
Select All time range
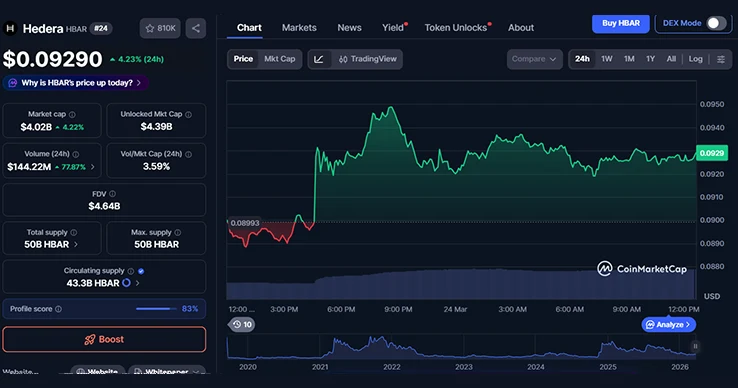tap(671, 59)
